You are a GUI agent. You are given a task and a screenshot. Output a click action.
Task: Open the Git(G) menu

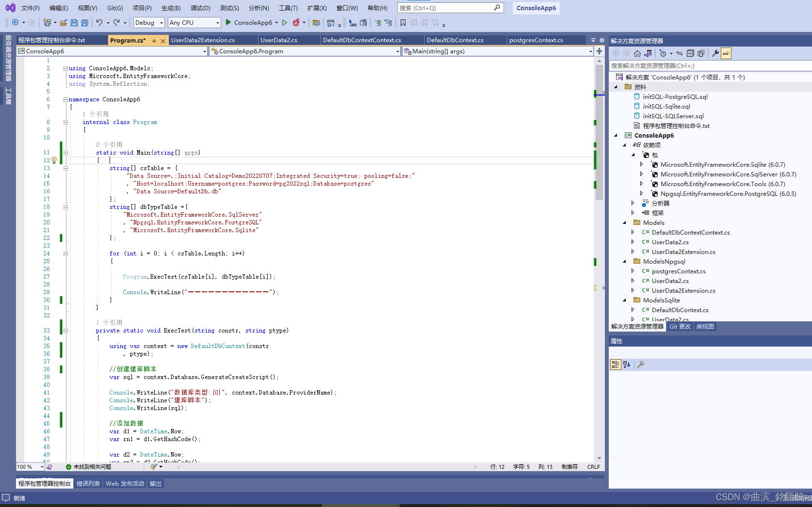[115, 8]
